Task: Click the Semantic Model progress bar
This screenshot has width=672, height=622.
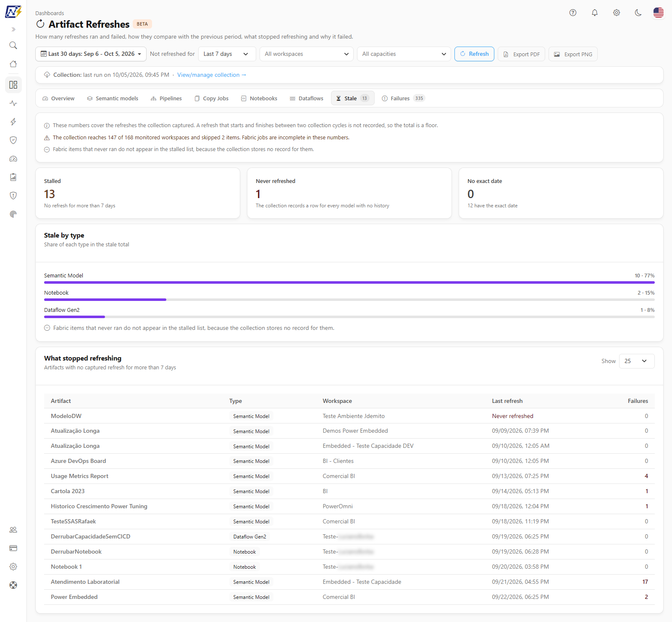Action: (349, 282)
